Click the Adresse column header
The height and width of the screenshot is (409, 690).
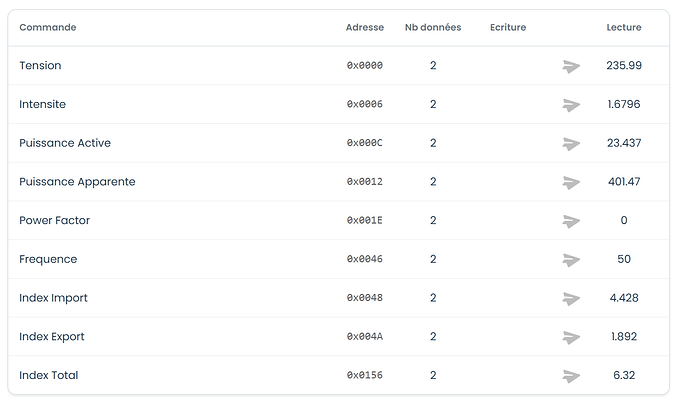(364, 27)
